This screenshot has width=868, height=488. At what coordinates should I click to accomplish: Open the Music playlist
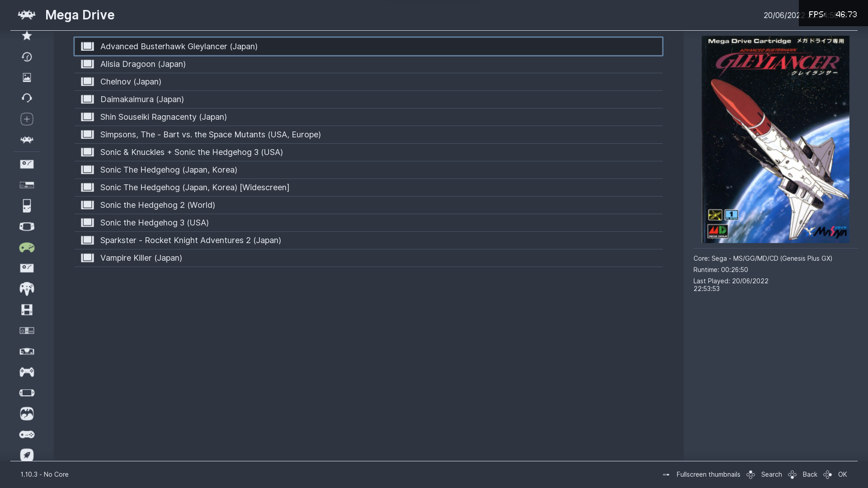click(27, 98)
